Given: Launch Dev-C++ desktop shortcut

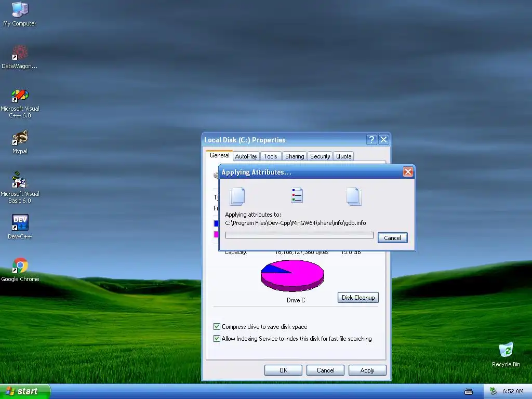Looking at the screenshot, I should pyautogui.click(x=20, y=227).
